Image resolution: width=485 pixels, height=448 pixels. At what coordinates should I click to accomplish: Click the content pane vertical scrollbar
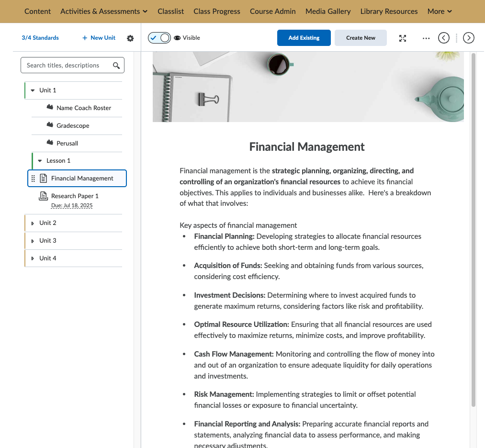coord(474,230)
